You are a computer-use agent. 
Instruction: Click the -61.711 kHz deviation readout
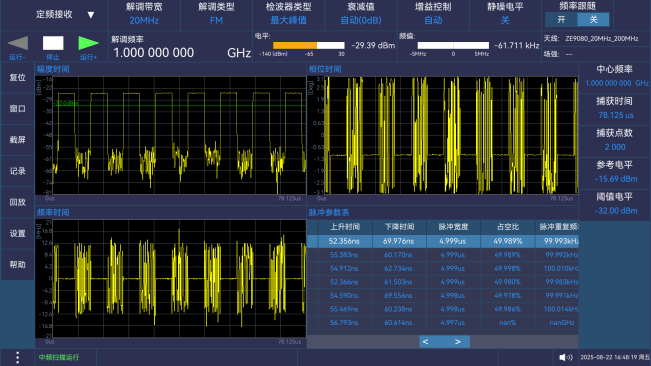(x=516, y=45)
